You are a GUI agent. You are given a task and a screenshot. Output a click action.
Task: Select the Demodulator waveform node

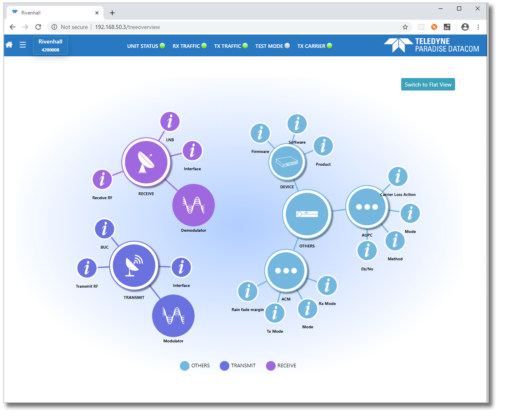(194, 205)
